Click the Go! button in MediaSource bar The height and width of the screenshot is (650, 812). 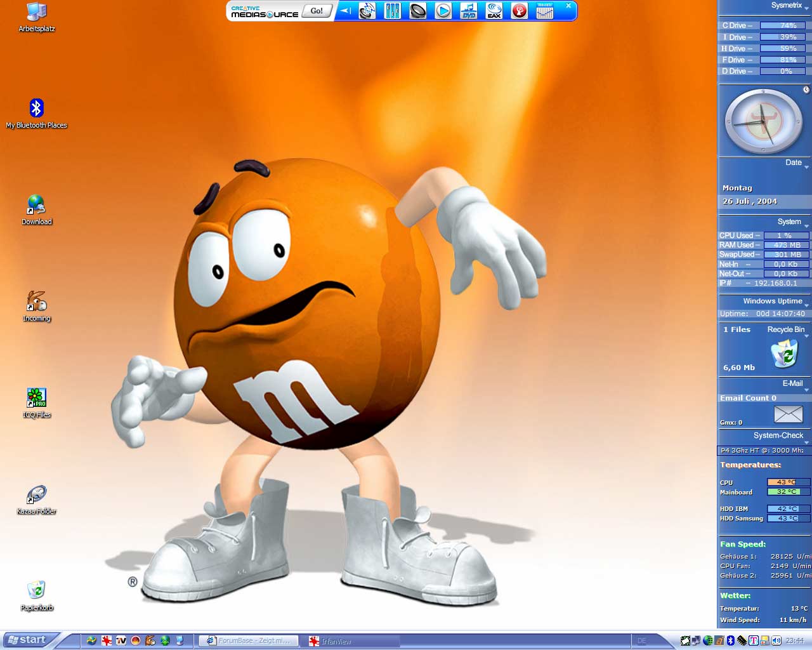point(317,11)
